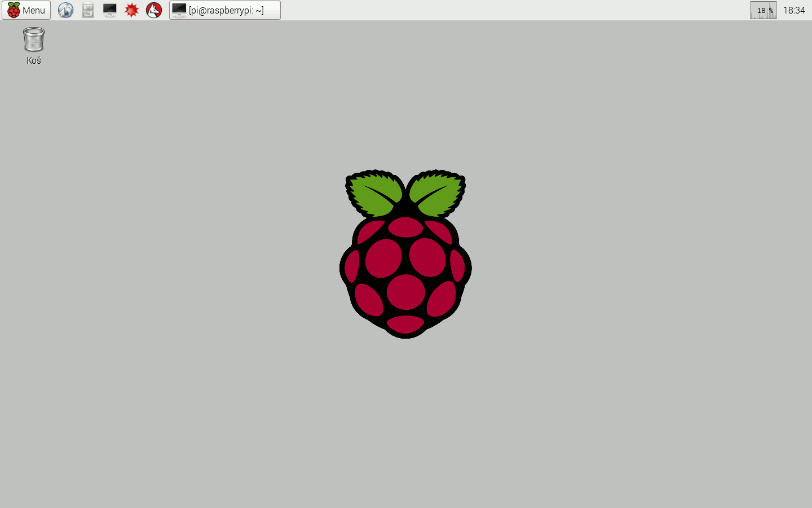The image size is (812, 508).
Task: Open the Raspberry Pi Menu button
Action: (26, 10)
